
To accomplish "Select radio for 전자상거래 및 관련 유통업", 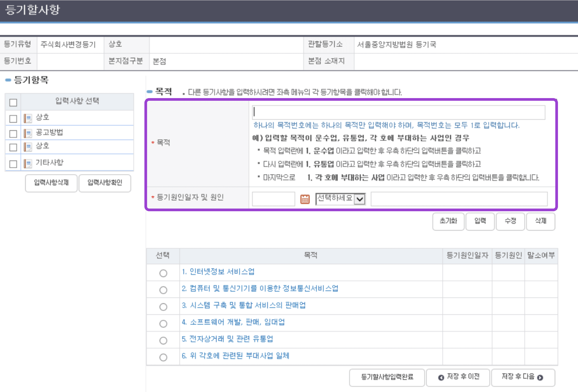I will click(163, 340).
